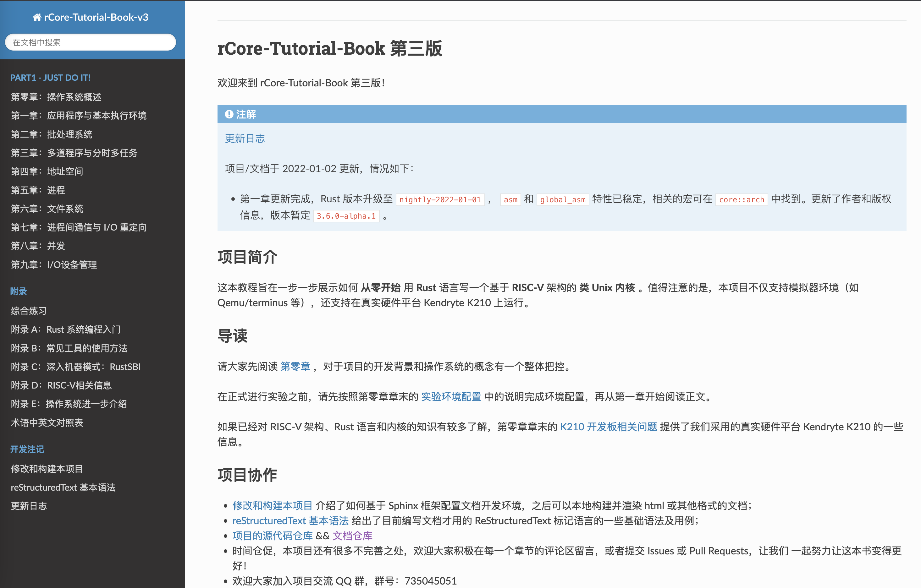Viewport: 921px width, 588px height.
Task: Open the 实验环境配置 link in the text
Action: click(x=450, y=397)
